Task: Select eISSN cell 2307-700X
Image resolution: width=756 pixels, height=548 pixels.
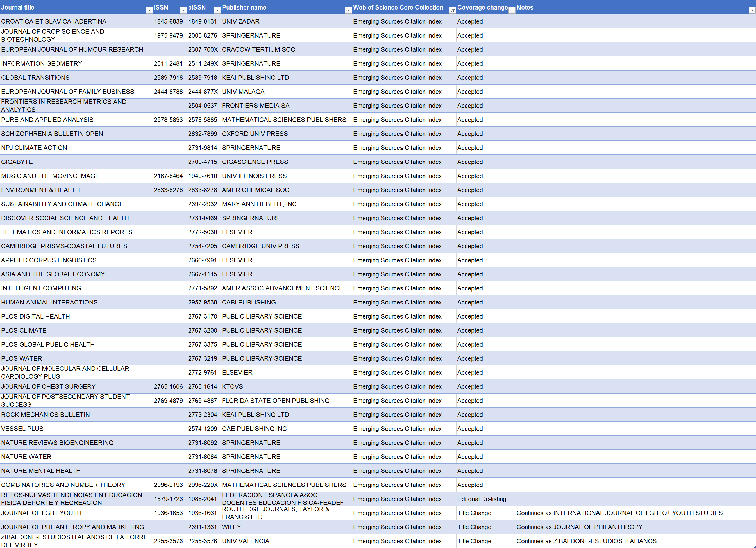Action: click(204, 49)
